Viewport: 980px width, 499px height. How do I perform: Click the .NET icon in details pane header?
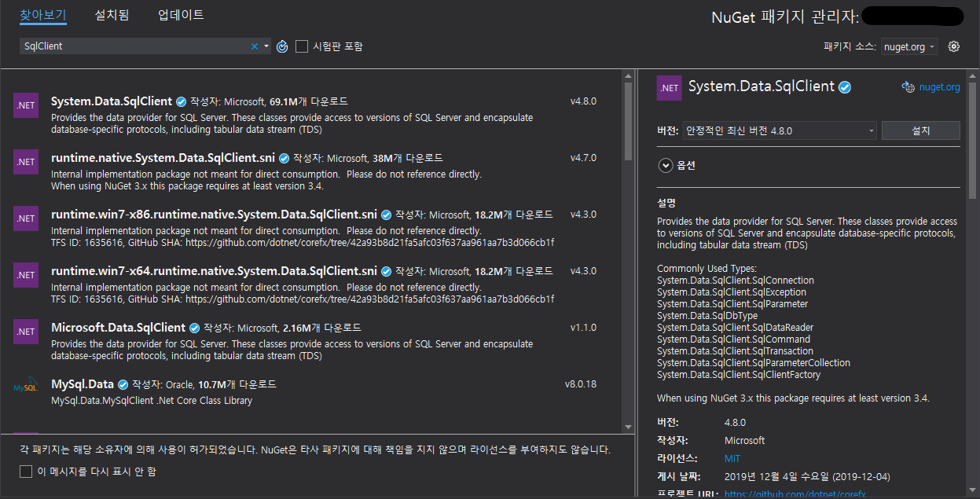670,88
